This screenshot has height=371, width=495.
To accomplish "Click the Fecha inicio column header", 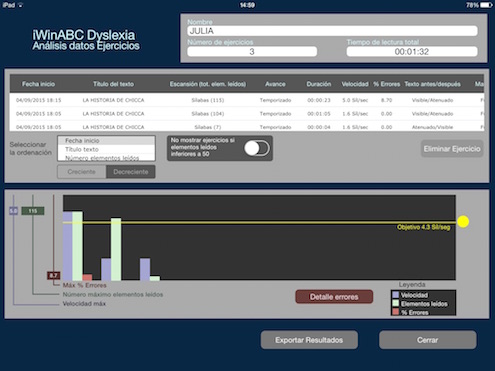I will pos(38,84).
